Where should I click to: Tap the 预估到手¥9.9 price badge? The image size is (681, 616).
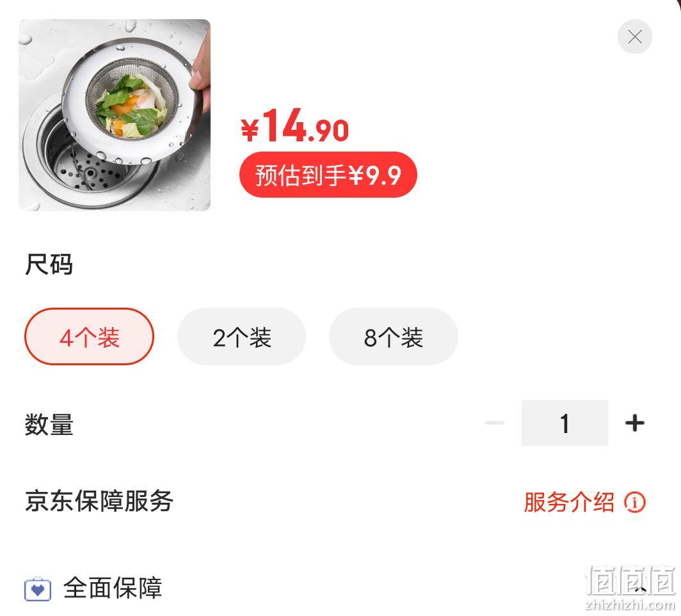coord(328,175)
